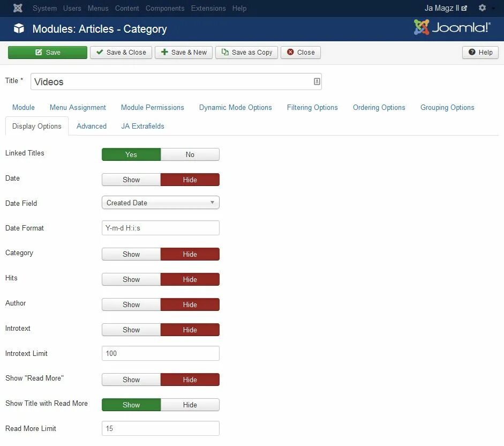Screen dimensions: 504x446
Task: Open the Components menu
Action: (x=165, y=9)
